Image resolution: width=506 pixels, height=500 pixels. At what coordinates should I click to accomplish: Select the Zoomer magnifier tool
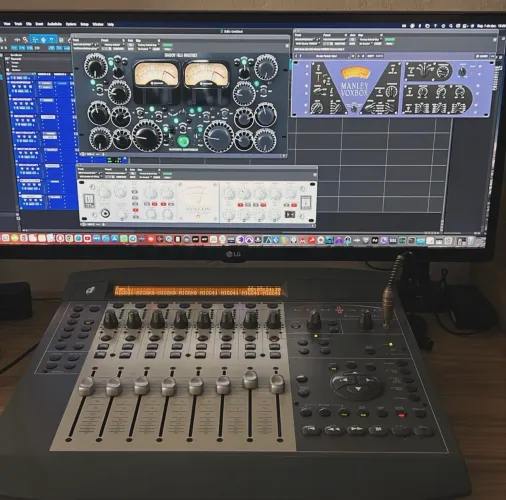[x=25, y=40]
